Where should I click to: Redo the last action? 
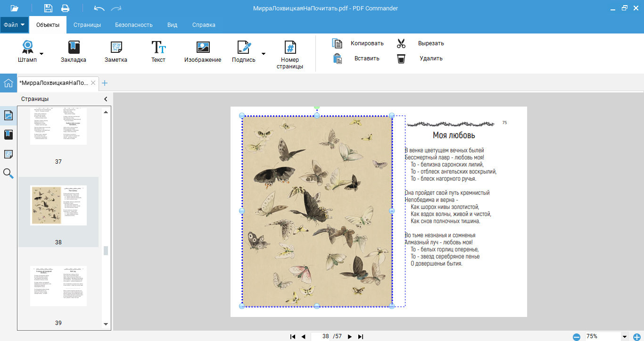(116, 8)
